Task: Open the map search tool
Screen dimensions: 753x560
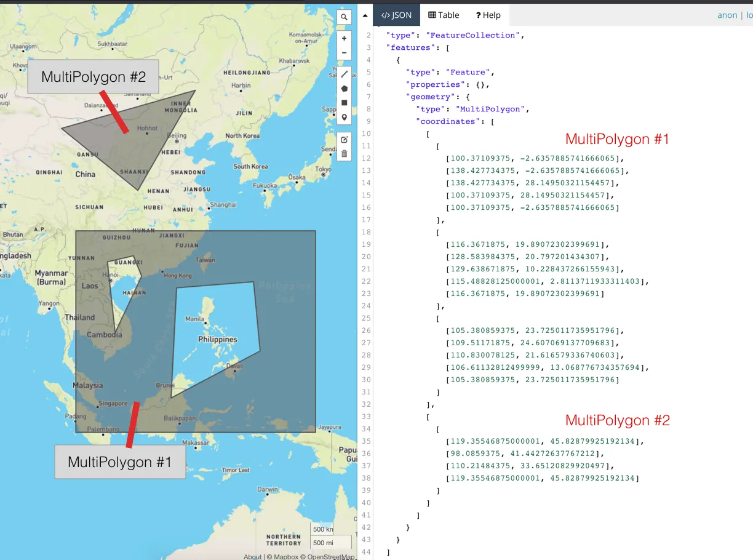Action: tap(344, 17)
